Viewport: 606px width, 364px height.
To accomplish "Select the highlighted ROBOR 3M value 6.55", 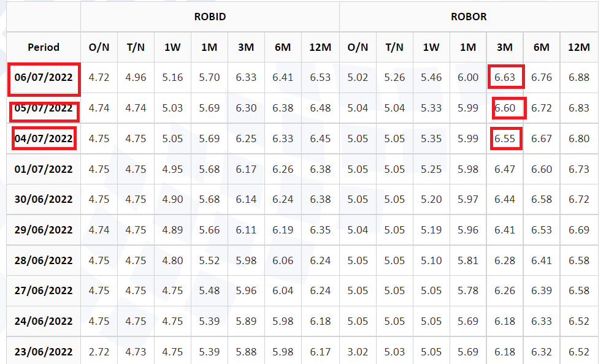I will 505,138.
